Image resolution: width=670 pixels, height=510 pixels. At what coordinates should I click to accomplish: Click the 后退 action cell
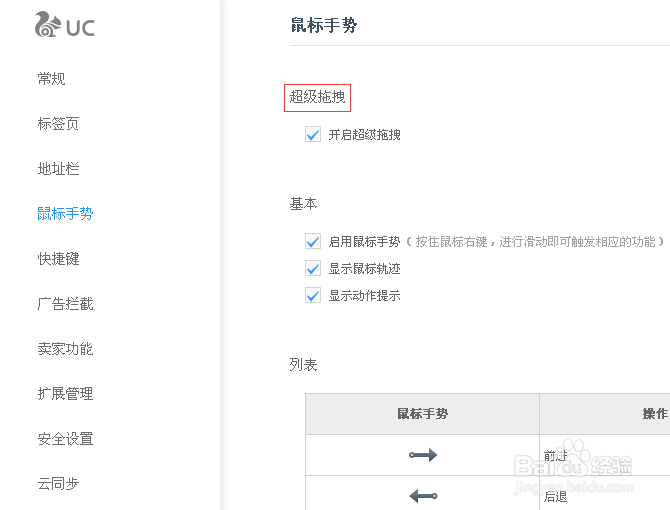tap(556, 495)
